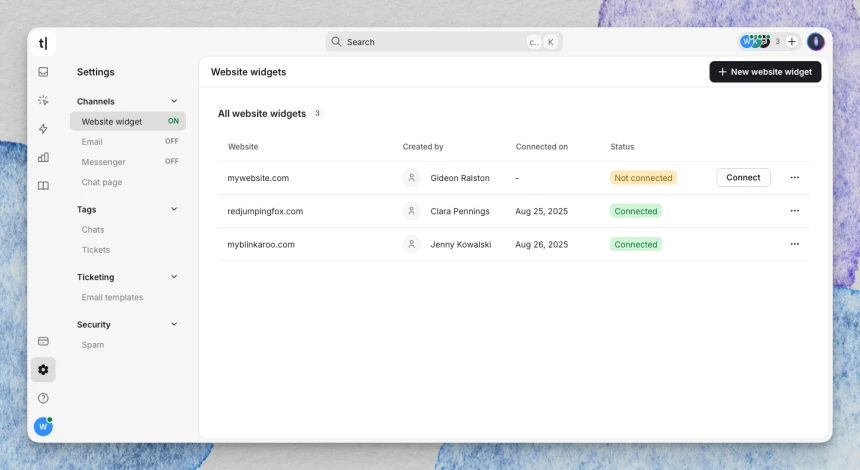Open the Inbox icon in sidebar
This screenshot has height=470, width=860.
(x=43, y=72)
